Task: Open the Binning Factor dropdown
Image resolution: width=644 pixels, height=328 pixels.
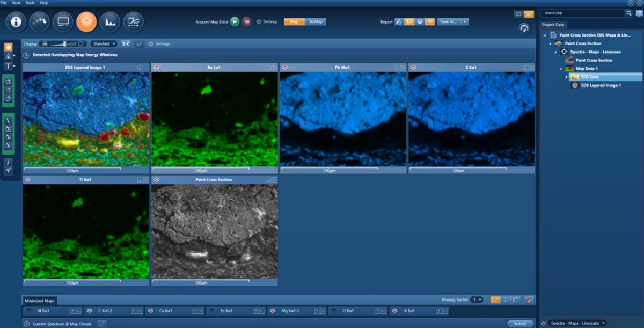Action: [477, 300]
